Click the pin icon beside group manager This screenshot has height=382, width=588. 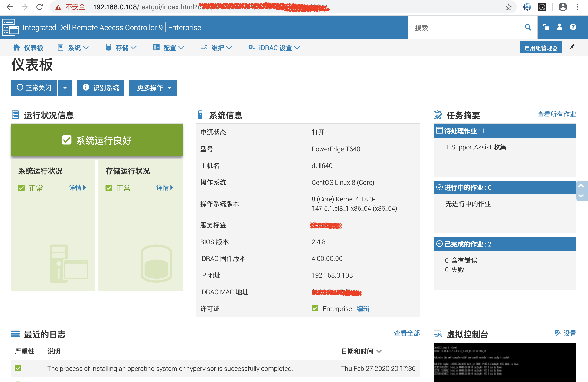(572, 47)
